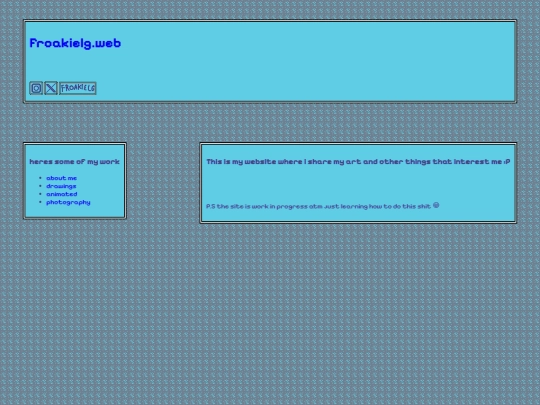This screenshot has height=405, width=540.
Task: Click the FROAKIELG badge button
Action: click(x=78, y=88)
